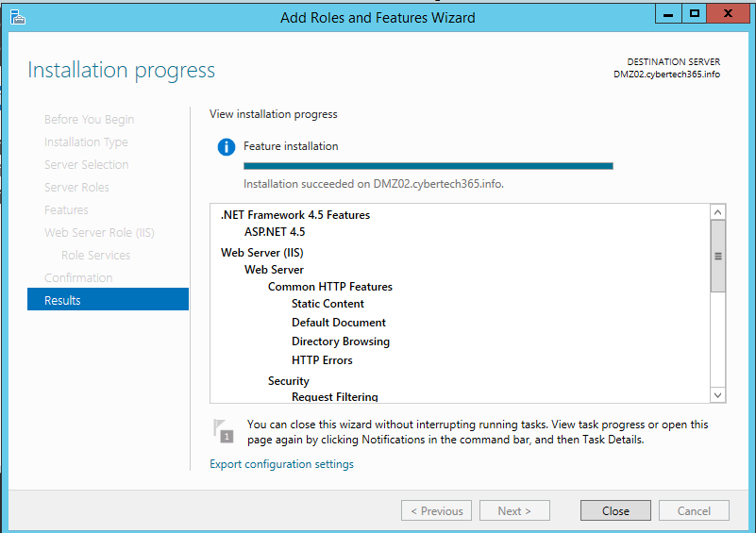The image size is (756, 533).
Task: Minimize the Add Roles and Features Wizard
Action: [x=668, y=14]
